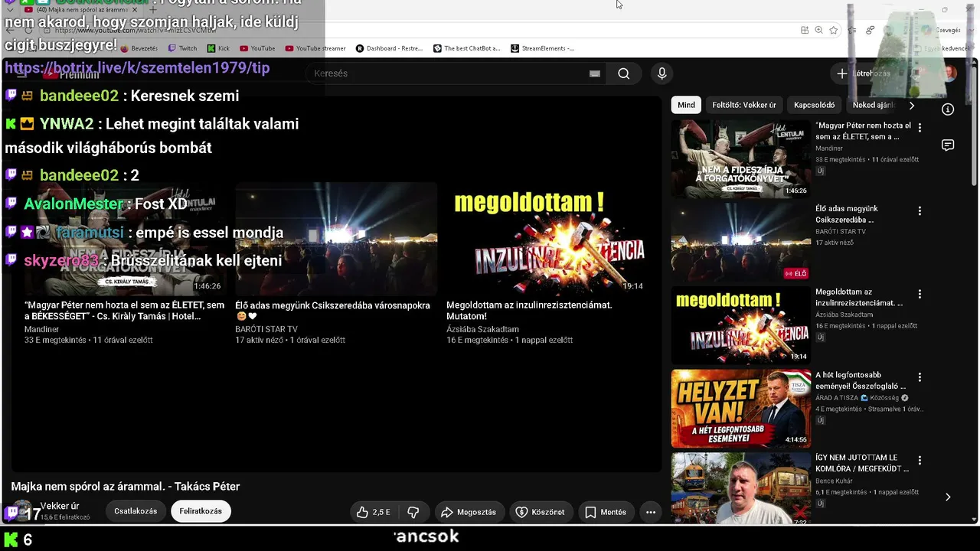
Task: Click the Mentés (Save) button
Action: 606,512
